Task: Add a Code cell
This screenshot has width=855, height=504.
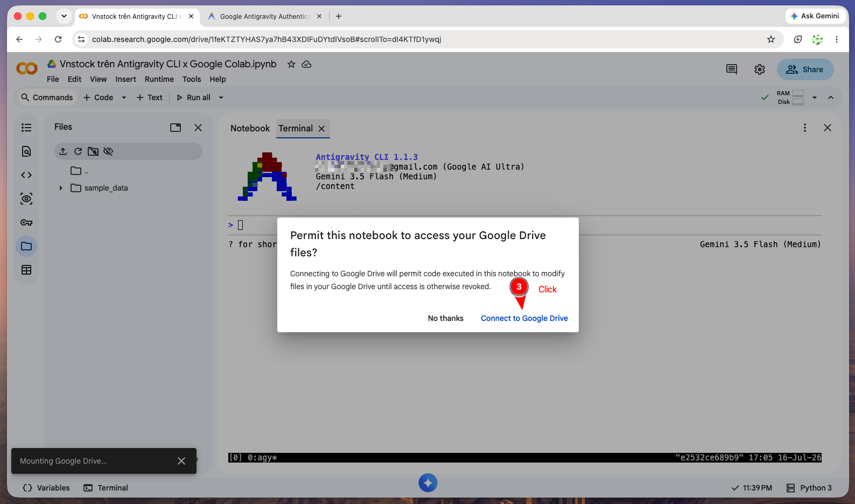Action: (99, 97)
